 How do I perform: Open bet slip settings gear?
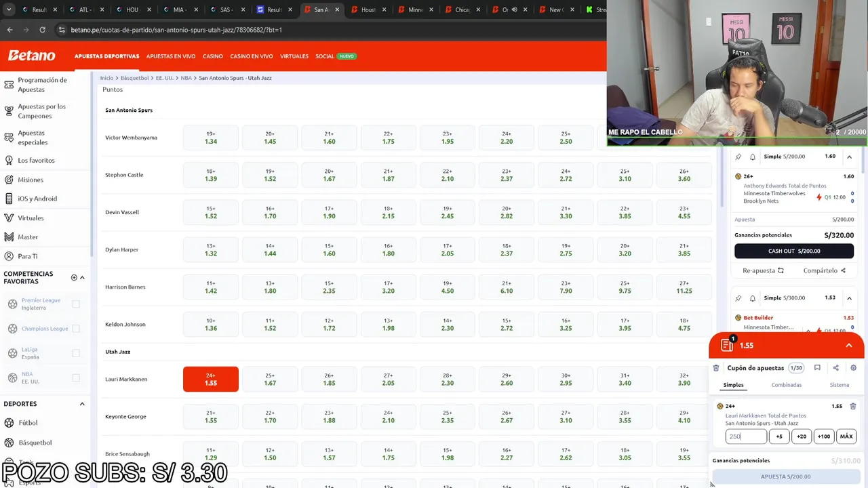(x=853, y=368)
